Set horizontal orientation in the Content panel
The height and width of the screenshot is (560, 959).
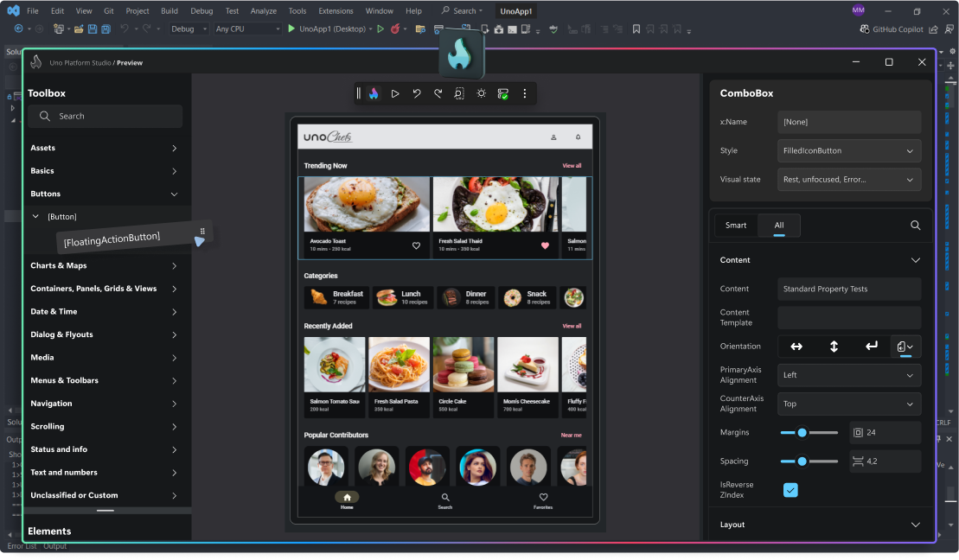point(795,346)
